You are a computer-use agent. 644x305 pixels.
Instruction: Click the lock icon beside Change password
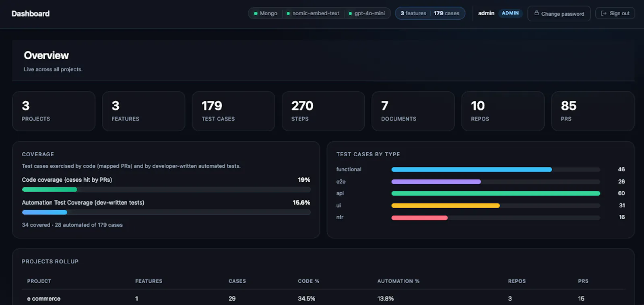[537, 13]
